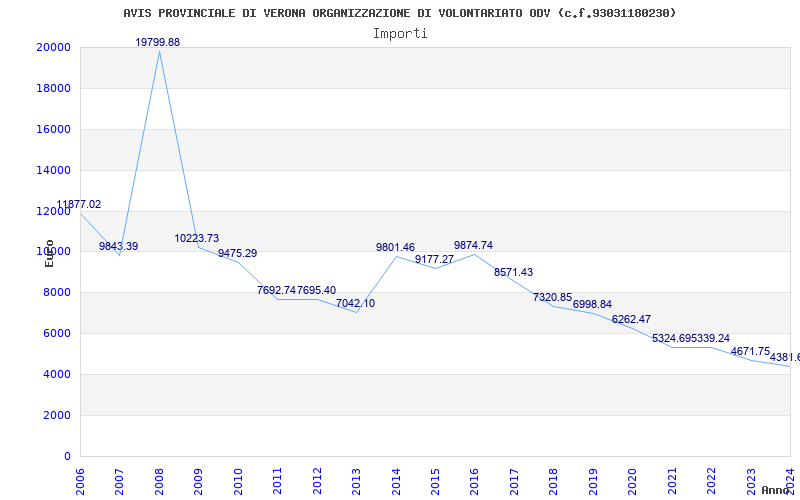Select the 2010 year label

[238, 481]
